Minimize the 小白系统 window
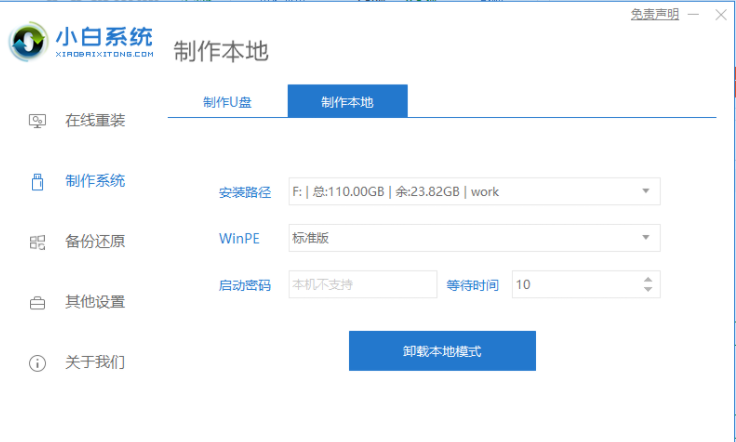 click(695, 14)
